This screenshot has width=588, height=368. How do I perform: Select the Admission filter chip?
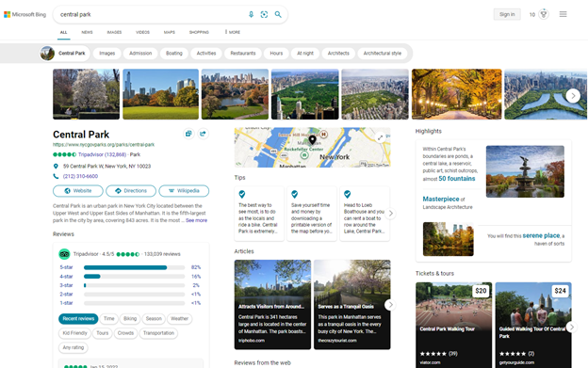pyautogui.click(x=140, y=53)
